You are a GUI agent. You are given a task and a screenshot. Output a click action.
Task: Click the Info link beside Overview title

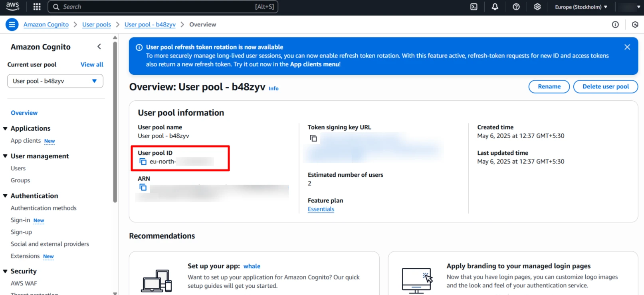click(273, 88)
